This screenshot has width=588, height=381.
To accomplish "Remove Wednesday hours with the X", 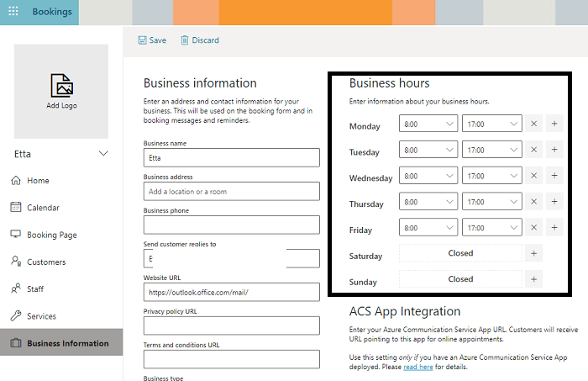I will coord(534,175).
